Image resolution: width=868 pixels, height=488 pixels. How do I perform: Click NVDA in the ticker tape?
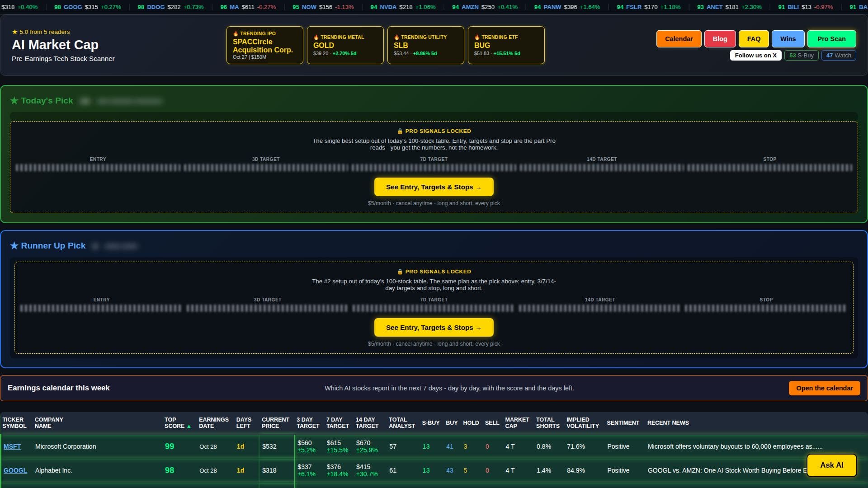(388, 7)
